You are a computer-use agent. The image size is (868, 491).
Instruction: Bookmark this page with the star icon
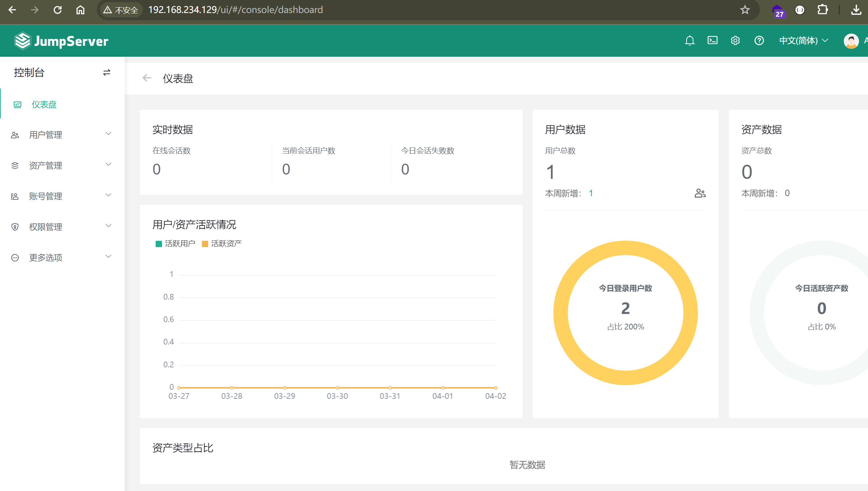(x=745, y=10)
